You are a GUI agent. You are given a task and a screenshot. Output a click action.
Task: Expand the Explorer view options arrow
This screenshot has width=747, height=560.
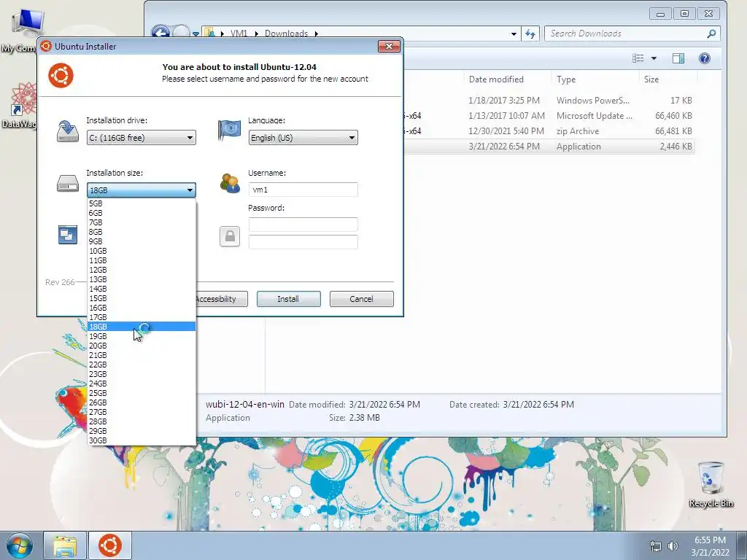point(654,58)
